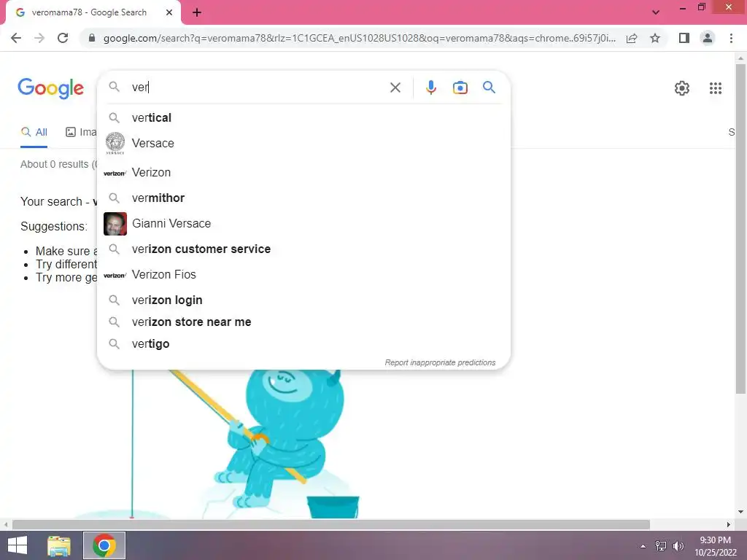The width and height of the screenshot is (747, 560).
Task: Click Report inappropriate predictions link
Action: [440, 362]
